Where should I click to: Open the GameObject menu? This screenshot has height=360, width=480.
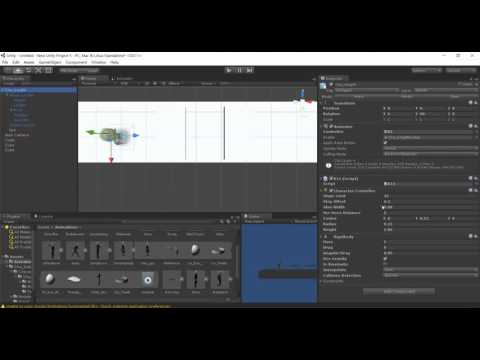pos(50,62)
